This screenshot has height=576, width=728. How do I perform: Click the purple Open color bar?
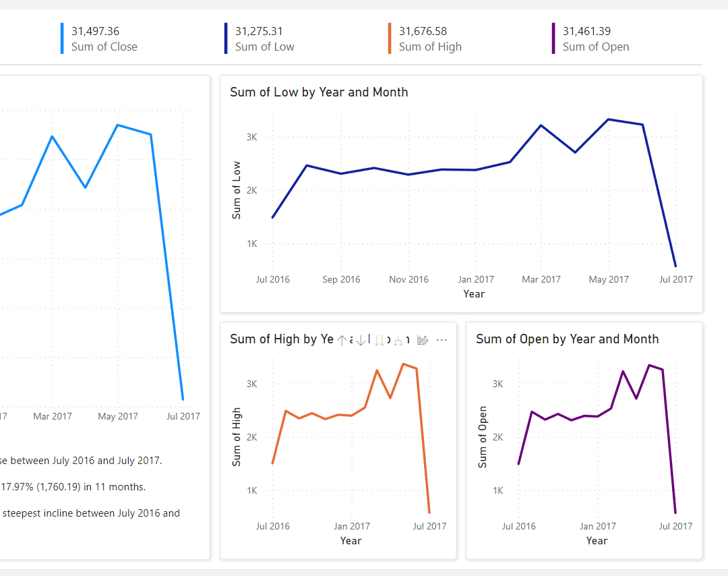pyautogui.click(x=553, y=38)
